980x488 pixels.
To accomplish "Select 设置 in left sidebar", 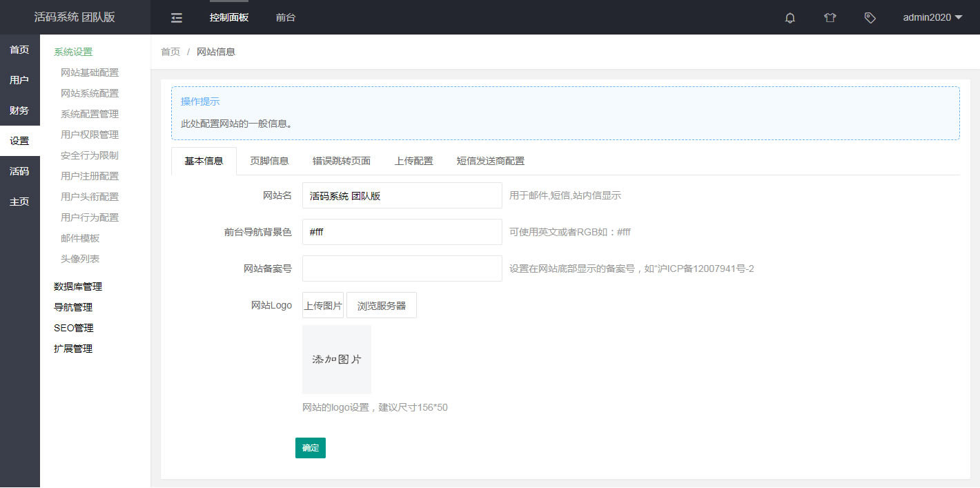I will pos(19,141).
